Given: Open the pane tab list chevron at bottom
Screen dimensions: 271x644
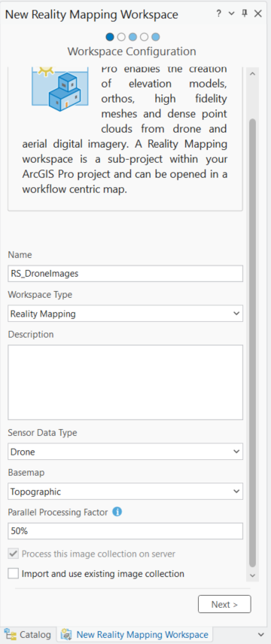Looking at the screenshot, I should pos(261,634).
